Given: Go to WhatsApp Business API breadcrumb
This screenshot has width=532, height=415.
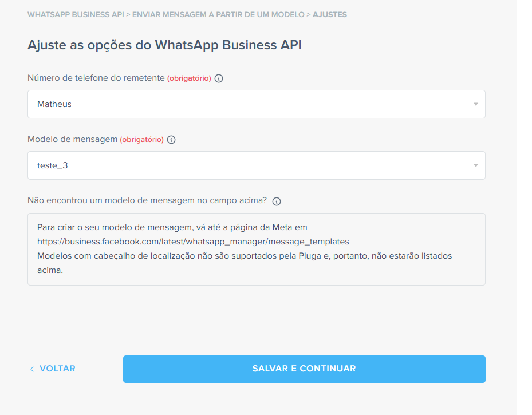Looking at the screenshot, I should (x=76, y=14).
